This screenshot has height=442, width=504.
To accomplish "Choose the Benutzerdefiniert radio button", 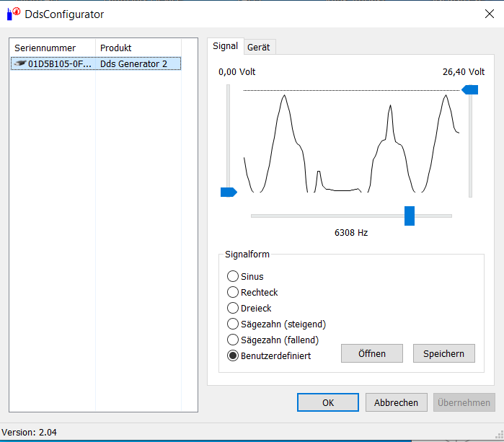I will [x=233, y=355].
